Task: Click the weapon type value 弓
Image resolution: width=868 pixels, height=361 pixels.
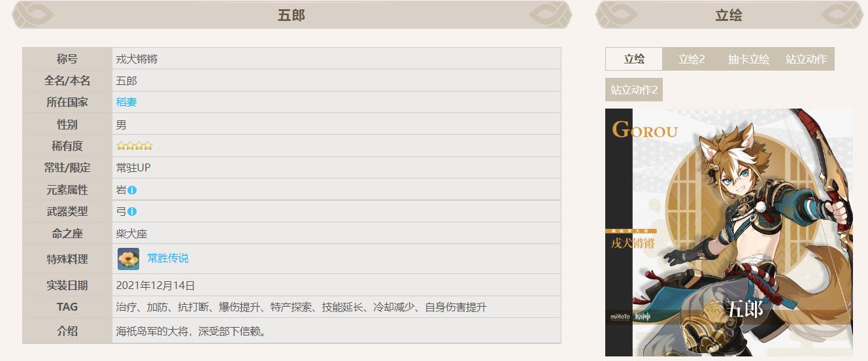Action: [x=122, y=211]
